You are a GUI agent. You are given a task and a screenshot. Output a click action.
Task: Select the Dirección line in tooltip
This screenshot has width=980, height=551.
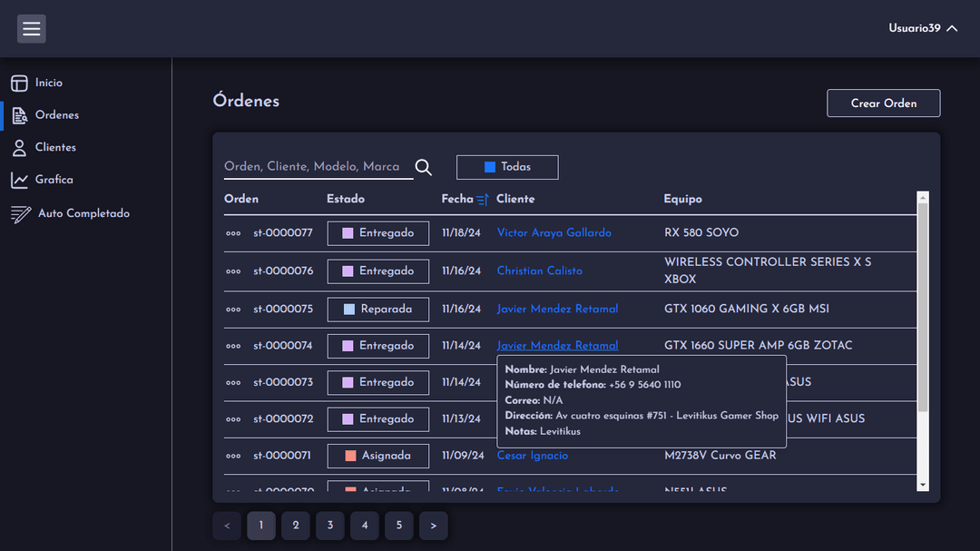click(x=642, y=415)
